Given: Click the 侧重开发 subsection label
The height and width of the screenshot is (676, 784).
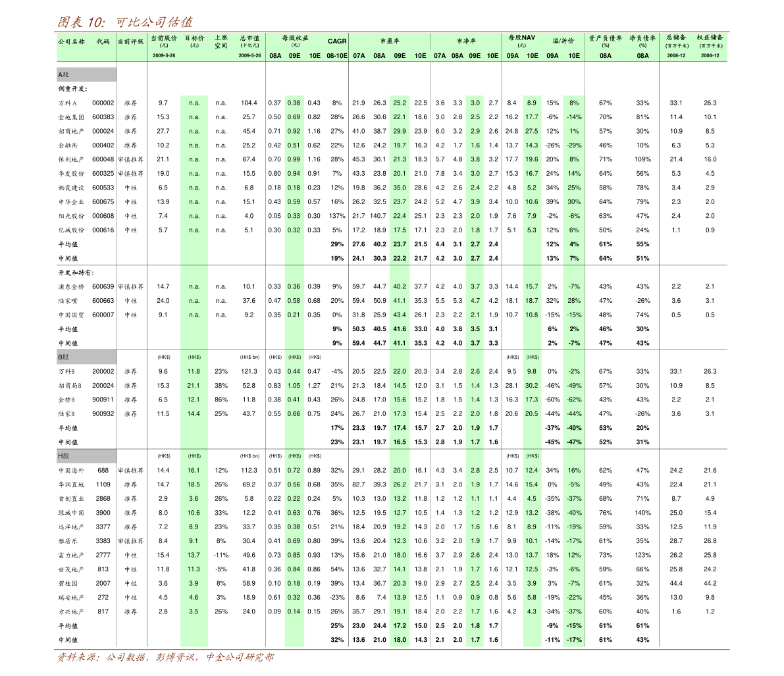Looking at the screenshot, I should pyautogui.click(x=73, y=88).
